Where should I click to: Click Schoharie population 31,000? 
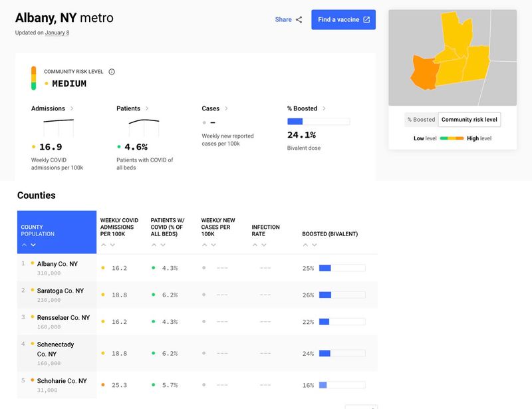tap(47, 390)
